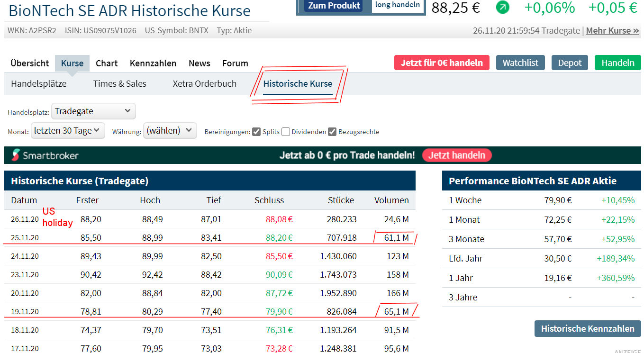Click the Smartbroker logo in the ad banner

(x=45, y=155)
